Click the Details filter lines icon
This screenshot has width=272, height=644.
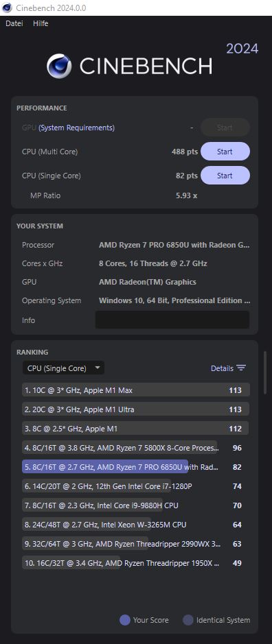[x=241, y=368]
